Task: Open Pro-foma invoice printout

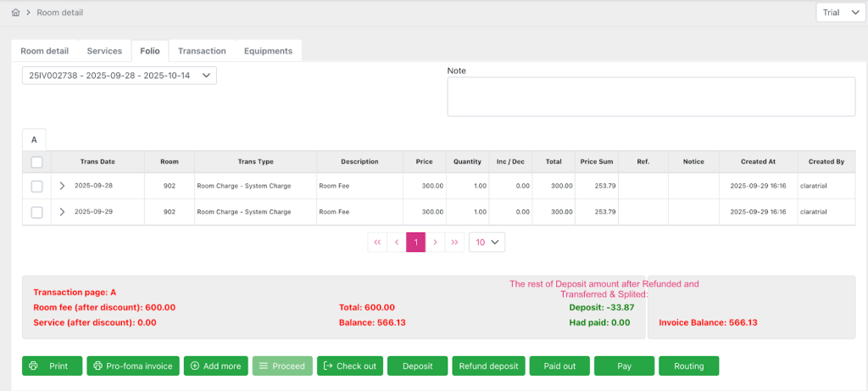Action: coord(132,366)
